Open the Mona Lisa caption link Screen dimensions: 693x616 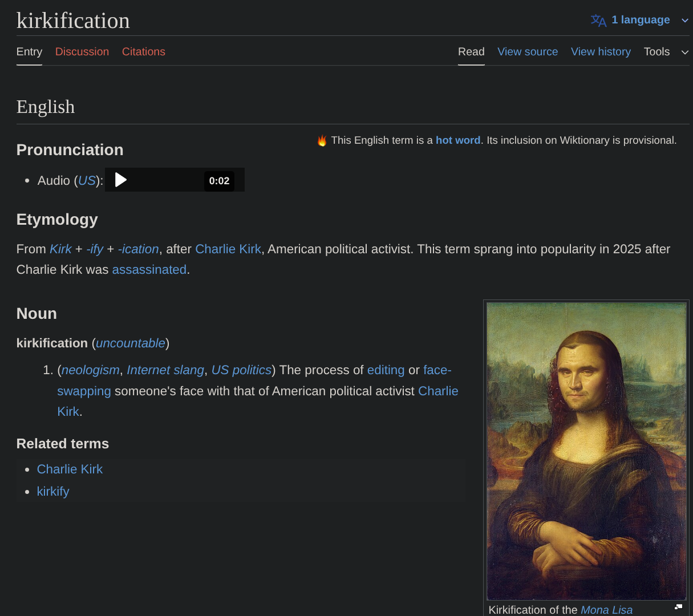[x=606, y=610]
